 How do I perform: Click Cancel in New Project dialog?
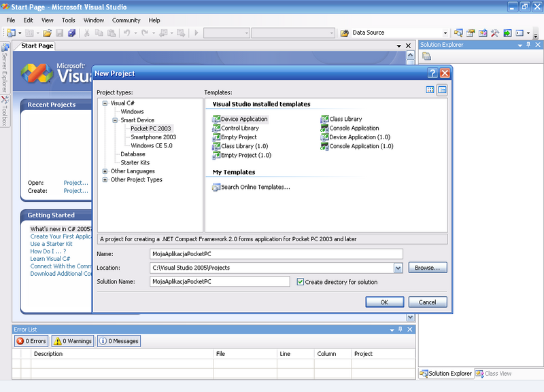pyautogui.click(x=428, y=302)
